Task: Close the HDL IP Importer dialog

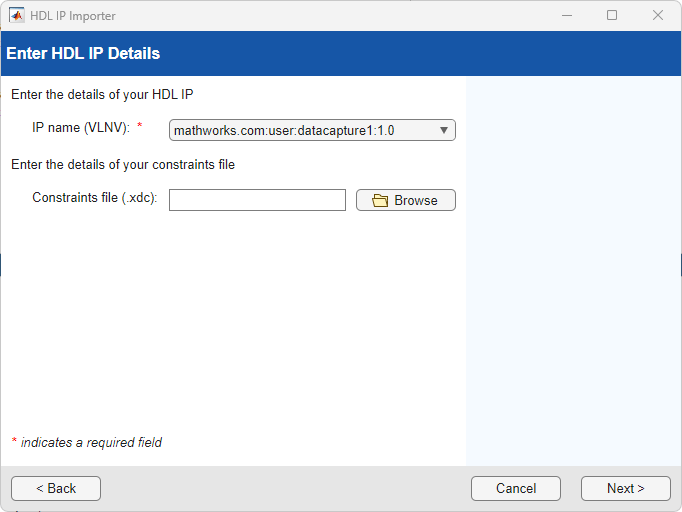Action: click(657, 15)
